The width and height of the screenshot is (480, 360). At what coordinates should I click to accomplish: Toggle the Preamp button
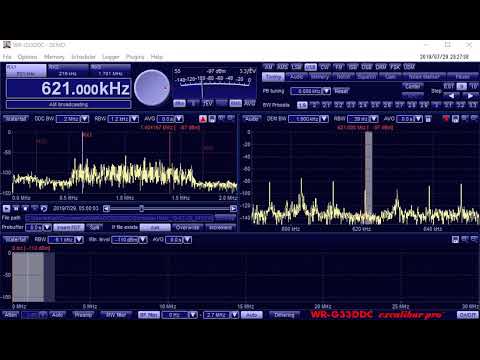[83, 315]
